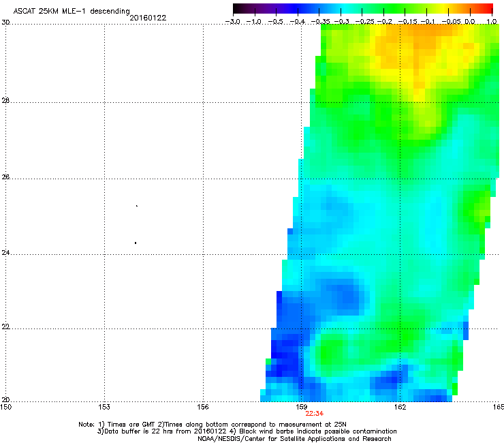Click the -0.4 color scale value
Viewport: 504px width, 443px height.
[x=298, y=22]
